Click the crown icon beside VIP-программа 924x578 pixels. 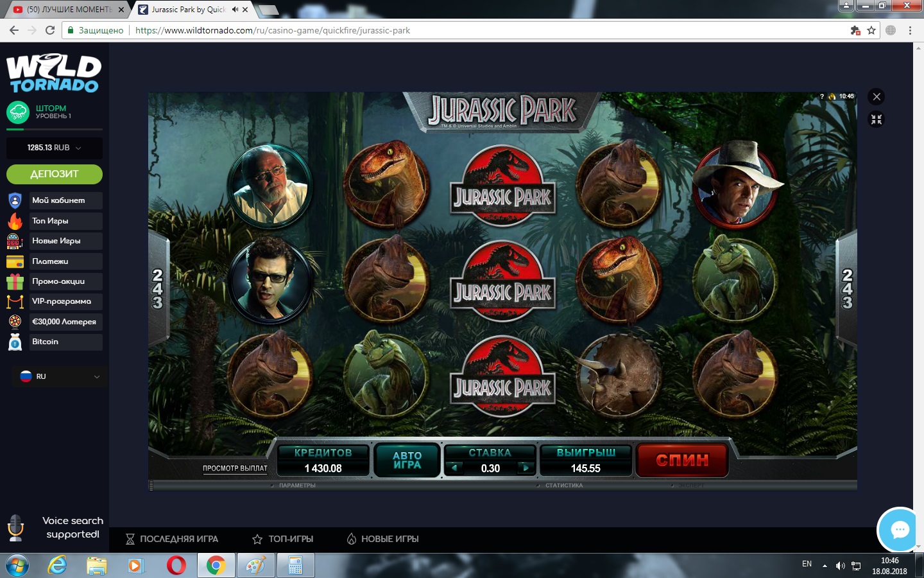[x=15, y=301]
